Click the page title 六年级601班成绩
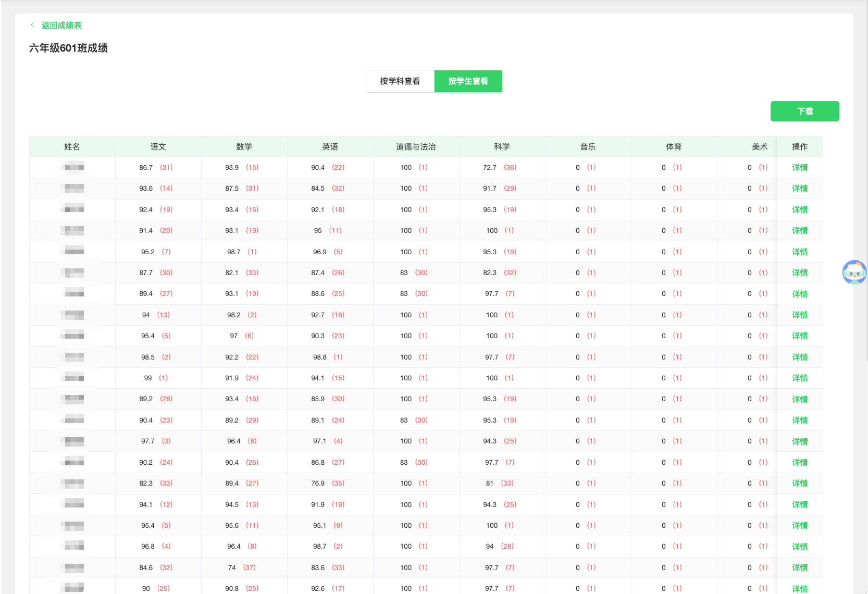 coord(68,48)
